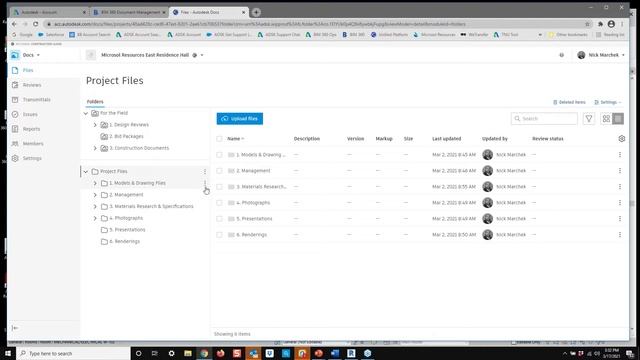Open Chrome from the Windows taskbar
This screenshot has height=360, width=640.
[x=204, y=353]
